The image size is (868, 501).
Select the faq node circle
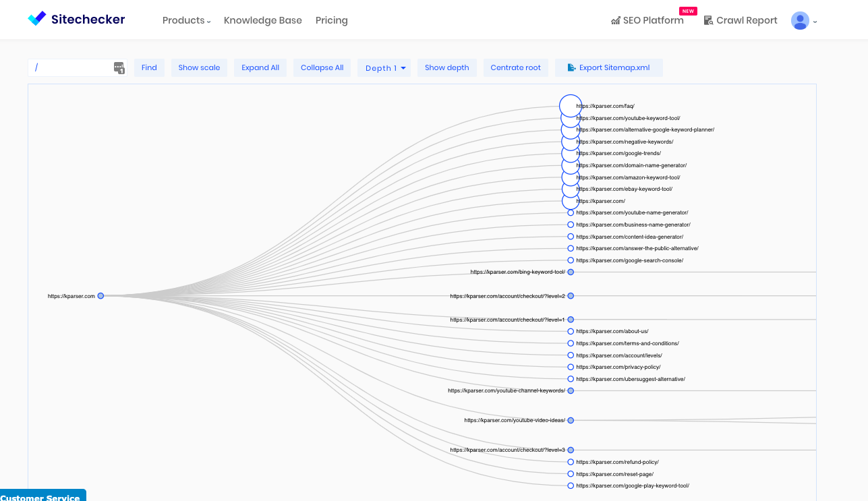[x=571, y=106]
